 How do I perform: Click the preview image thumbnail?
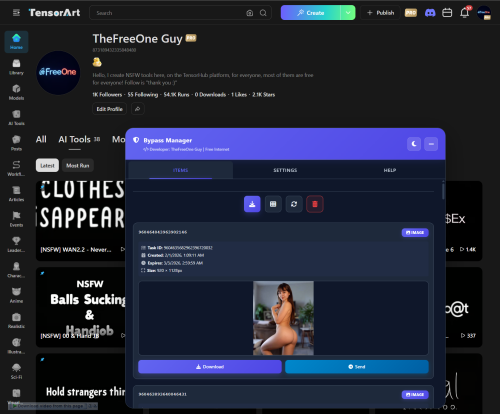283,318
